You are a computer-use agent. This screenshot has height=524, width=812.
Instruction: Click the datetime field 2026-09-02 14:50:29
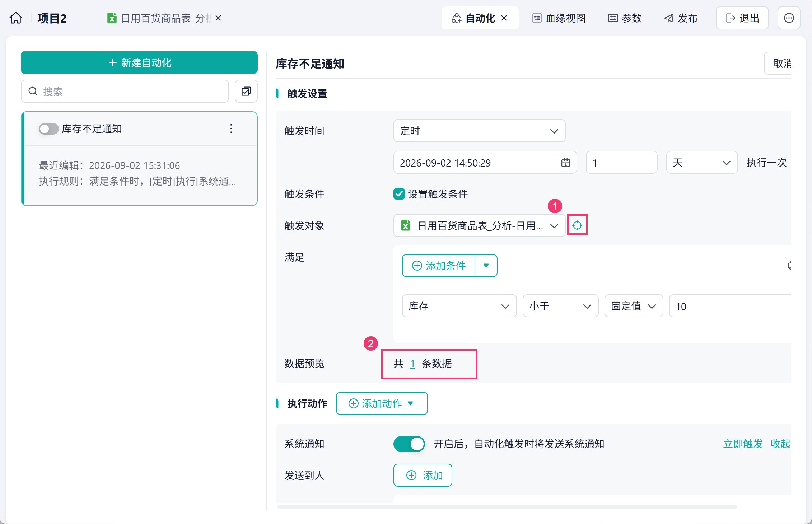click(x=485, y=163)
